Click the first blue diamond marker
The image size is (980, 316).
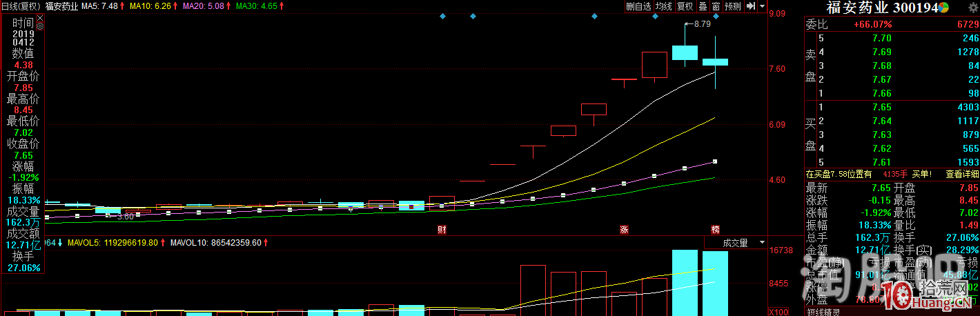click(x=442, y=16)
